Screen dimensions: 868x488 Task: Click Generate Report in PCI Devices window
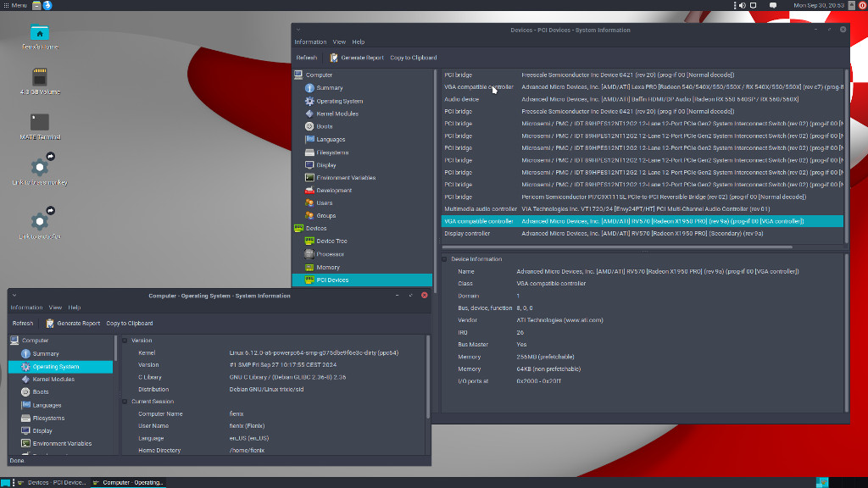point(357,58)
